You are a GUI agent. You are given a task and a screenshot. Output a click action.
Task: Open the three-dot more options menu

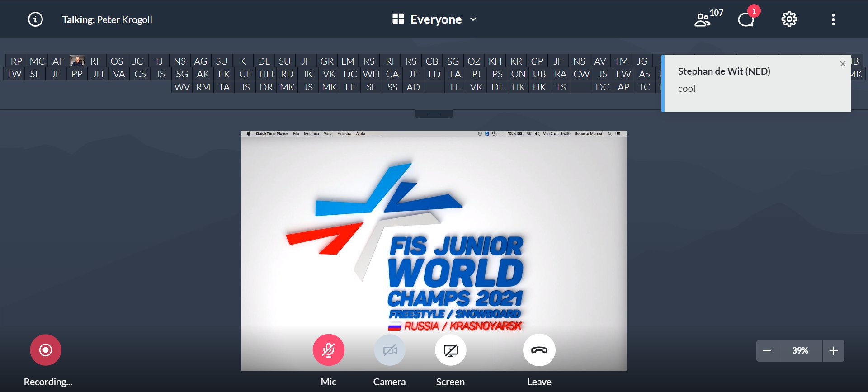pos(833,19)
